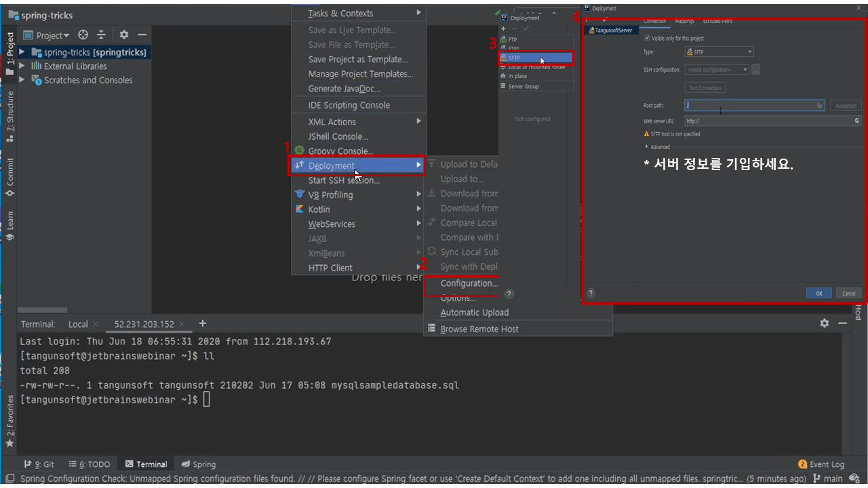868x488 pixels.
Task: Open the SSH configuration ellipsis button
Action: click(x=755, y=70)
